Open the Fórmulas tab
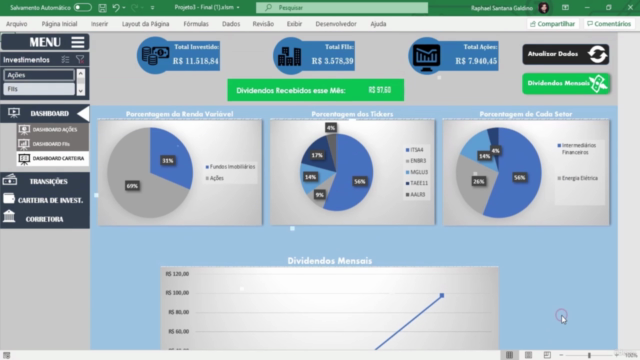The height and width of the screenshot is (360, 640). (196, 24)
